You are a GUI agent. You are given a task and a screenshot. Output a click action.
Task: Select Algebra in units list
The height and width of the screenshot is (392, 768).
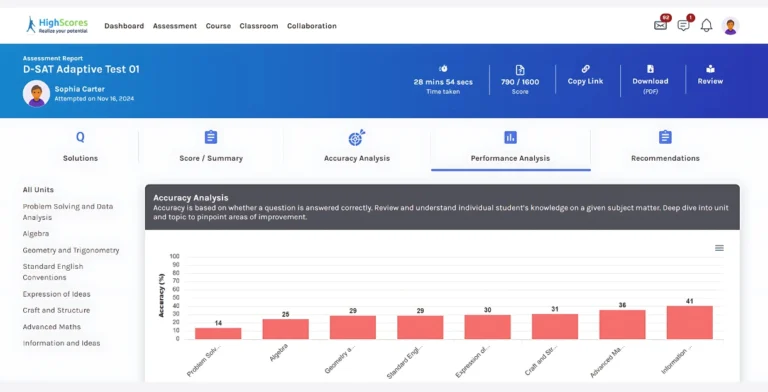36,234
